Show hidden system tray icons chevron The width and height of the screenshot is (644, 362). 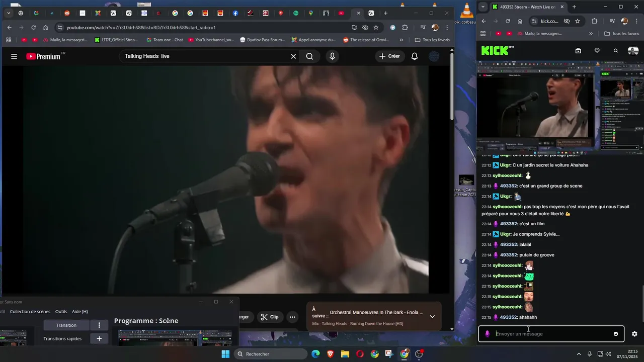point(579,354)
